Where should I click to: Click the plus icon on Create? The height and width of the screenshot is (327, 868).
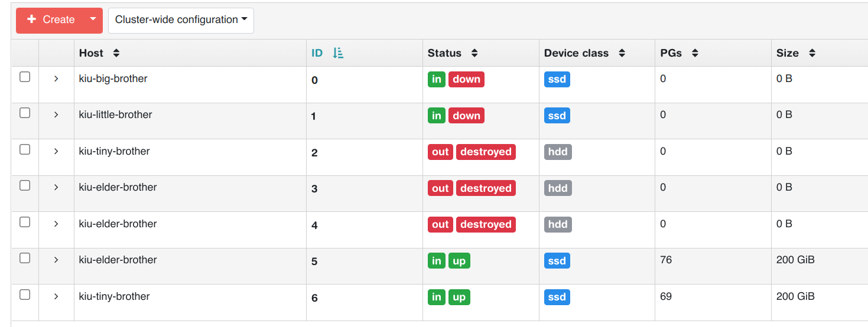(x=32, y=19)
